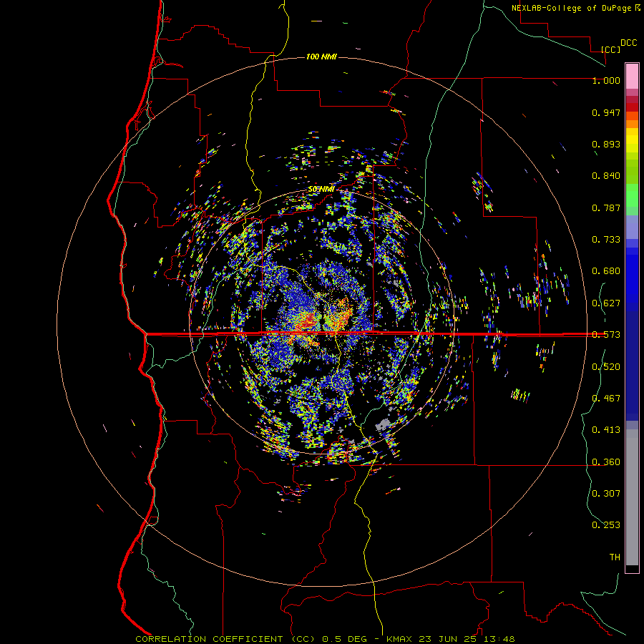The image size is (644, 644).
Task: Pick the bright green color scale segment
Action: pos(632,195)
